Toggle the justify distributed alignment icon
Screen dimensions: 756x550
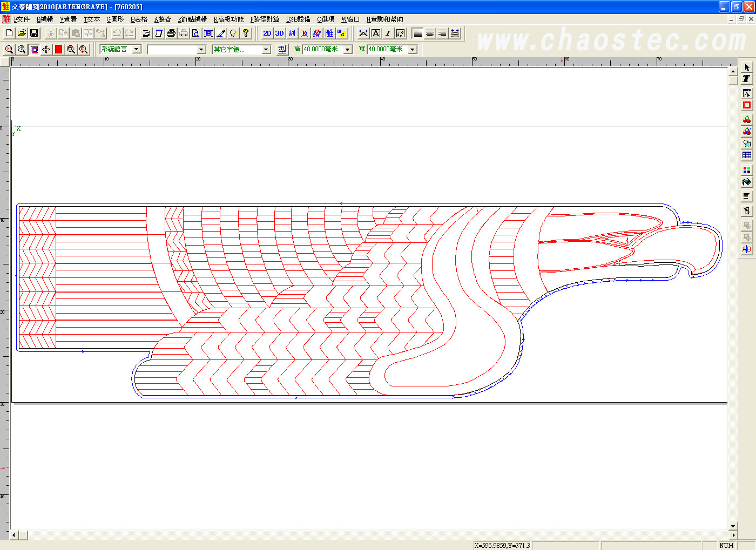455,33
